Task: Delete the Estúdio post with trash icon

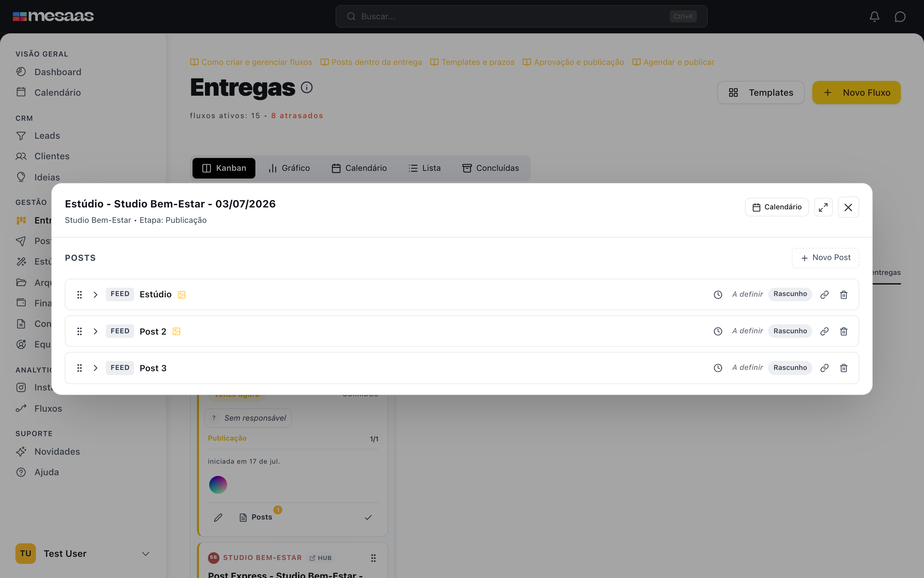Action: coord(844,294)
